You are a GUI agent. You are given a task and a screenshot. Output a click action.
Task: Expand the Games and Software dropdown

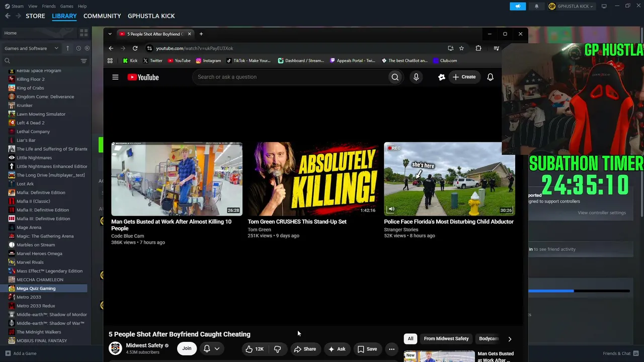pyautogui.click(x=30, y=48)
